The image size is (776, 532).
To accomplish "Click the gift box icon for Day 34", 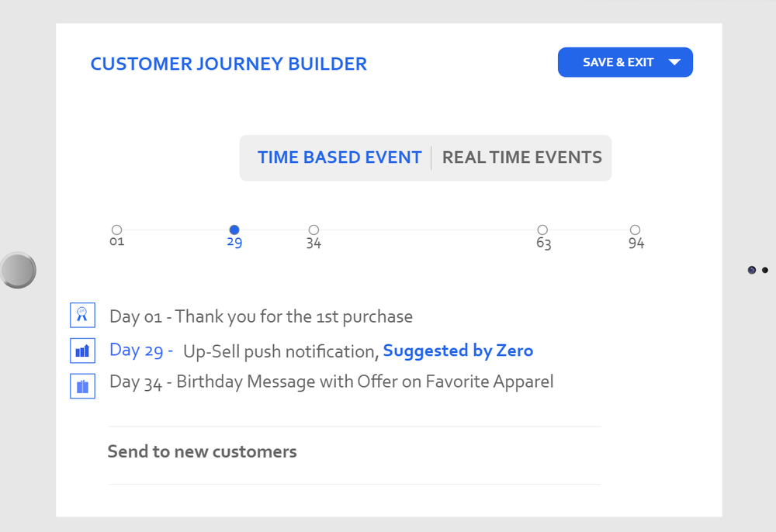I will click(x=82, y=385).
